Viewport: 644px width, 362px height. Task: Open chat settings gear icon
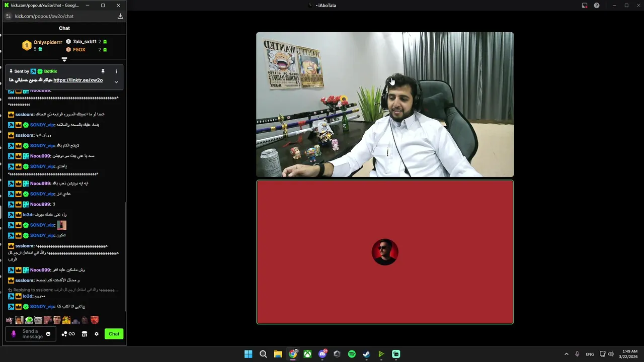coord(97,334)
